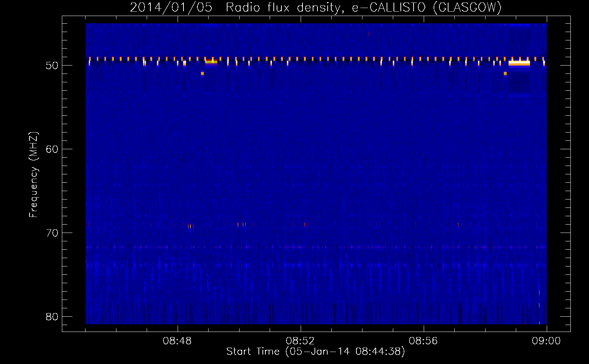Click the plot title 'Radio flux density, e-CALLISTO (GLASGOW)'
Viewport: 589px width, 364px height.
pos(364,7)
